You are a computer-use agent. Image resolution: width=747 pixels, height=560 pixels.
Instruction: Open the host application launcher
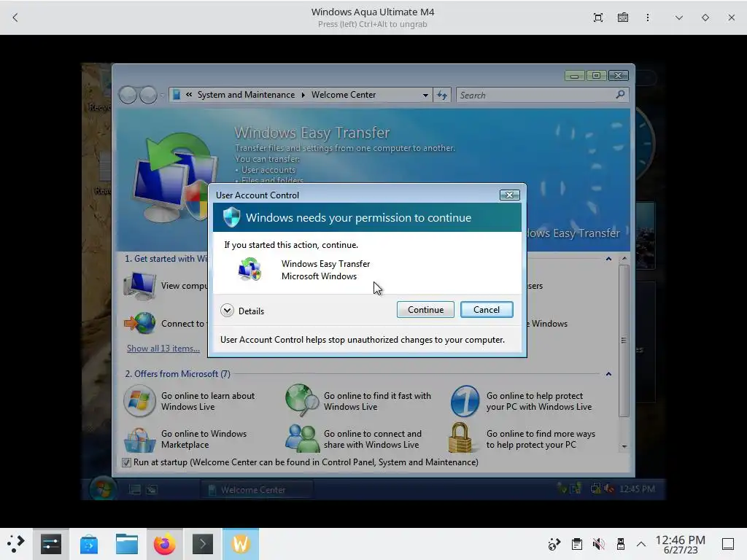pos(16,544)
